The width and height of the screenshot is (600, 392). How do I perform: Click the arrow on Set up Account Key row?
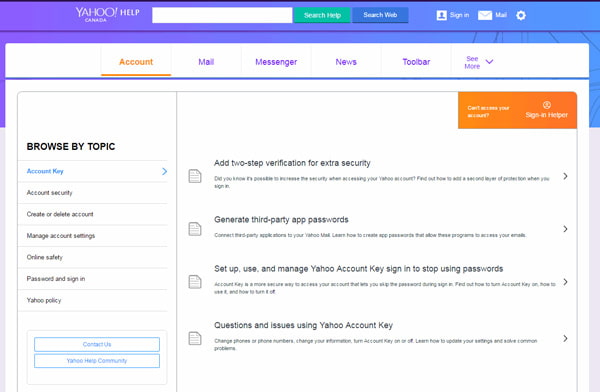click(565, 282)
